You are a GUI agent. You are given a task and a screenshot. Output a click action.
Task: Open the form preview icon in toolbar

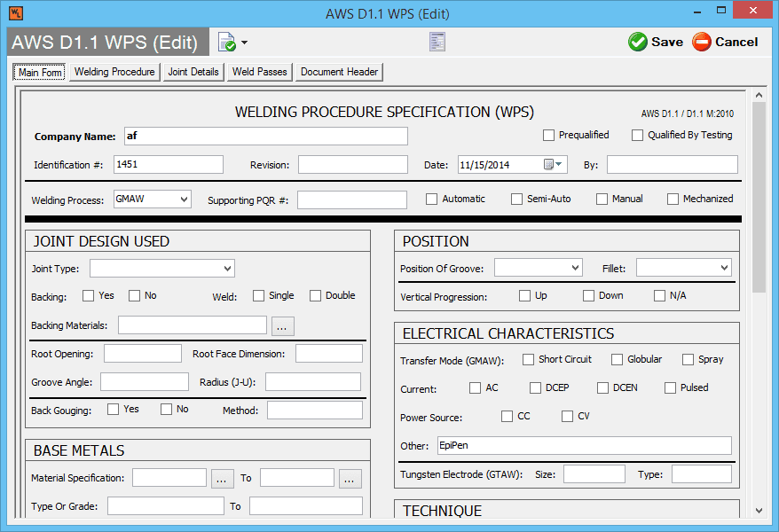click(x=437, y=42)
